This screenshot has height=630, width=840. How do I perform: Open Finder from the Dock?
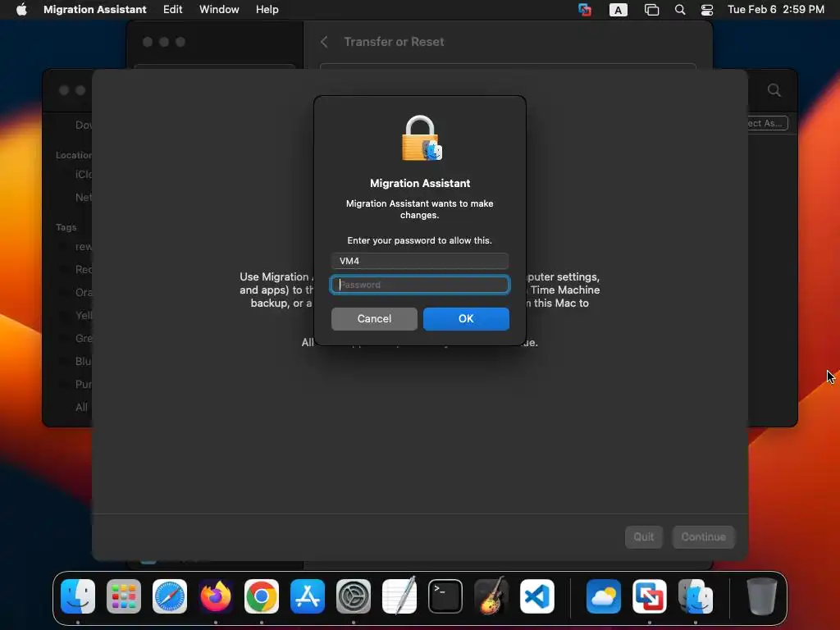(x=78, y=596)
